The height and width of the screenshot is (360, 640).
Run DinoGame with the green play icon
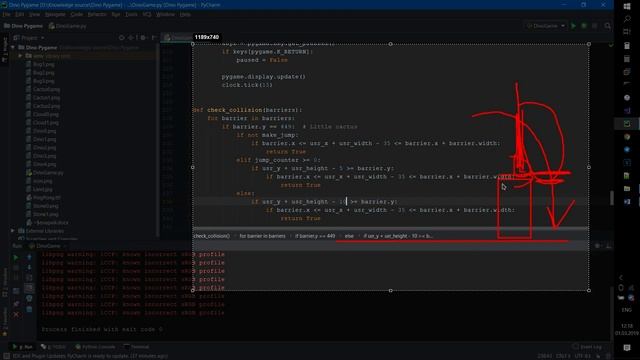coord(573,26)
